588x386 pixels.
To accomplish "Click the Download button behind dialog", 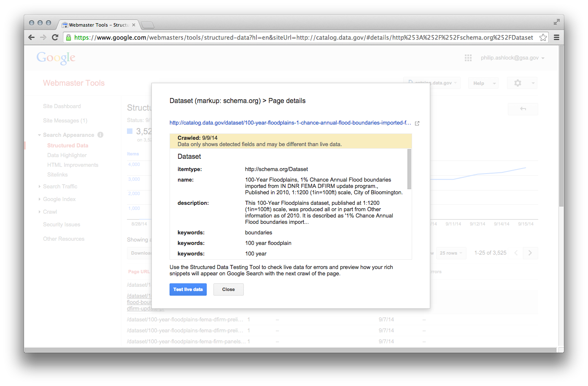I will click(x=140, y=253).
